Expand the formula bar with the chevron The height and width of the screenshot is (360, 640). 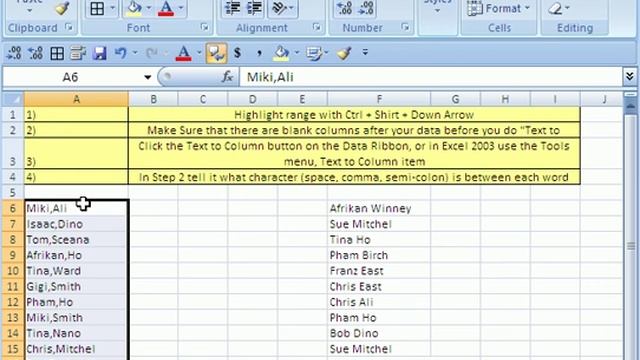[x=629, y=76]
